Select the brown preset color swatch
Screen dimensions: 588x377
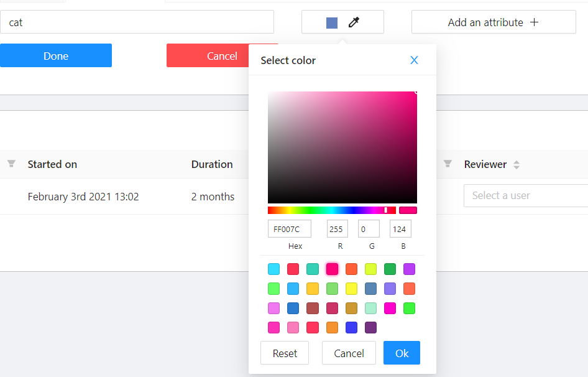(x=313, y=308)
